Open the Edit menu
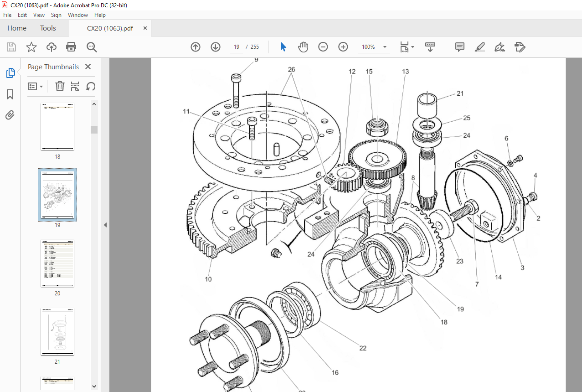 tap(22, 15)
